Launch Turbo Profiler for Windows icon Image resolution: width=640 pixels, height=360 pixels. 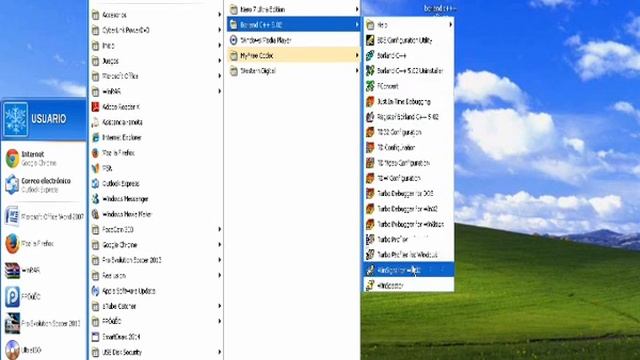coord(370,255)
